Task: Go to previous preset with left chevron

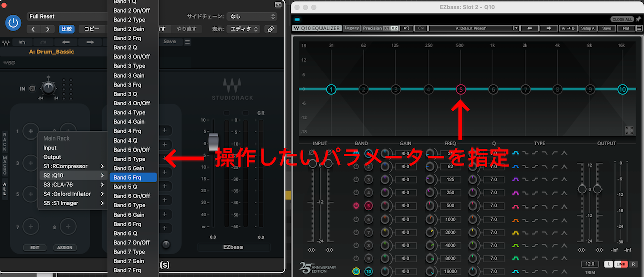Action: pos(34,29)
